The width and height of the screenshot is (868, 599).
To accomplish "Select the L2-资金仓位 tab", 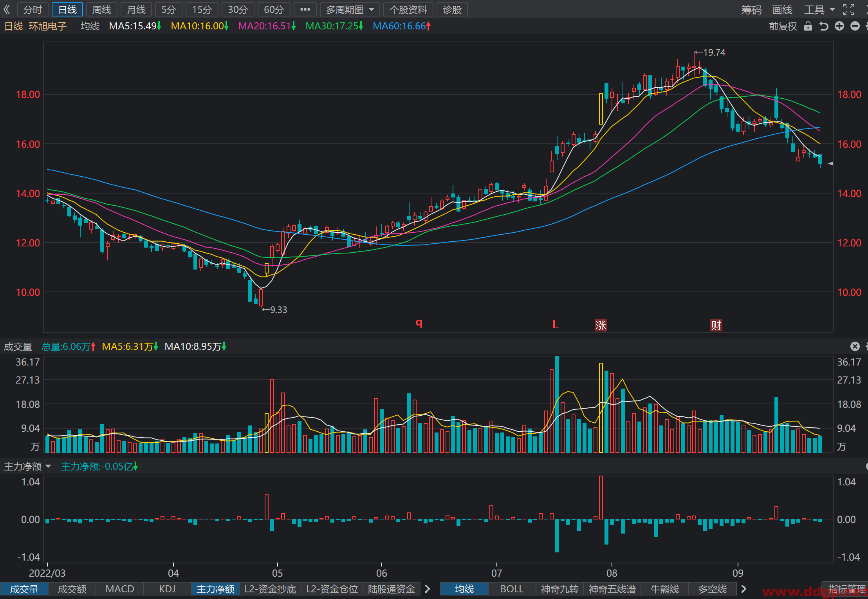I will pyautogui.click(x=332, y=589).
